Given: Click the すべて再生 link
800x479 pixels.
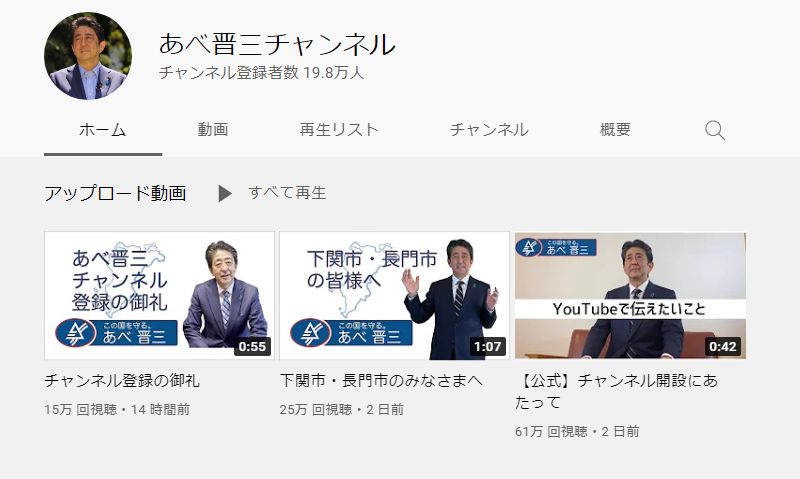Looking at the screenshot, I should [287, 193].
